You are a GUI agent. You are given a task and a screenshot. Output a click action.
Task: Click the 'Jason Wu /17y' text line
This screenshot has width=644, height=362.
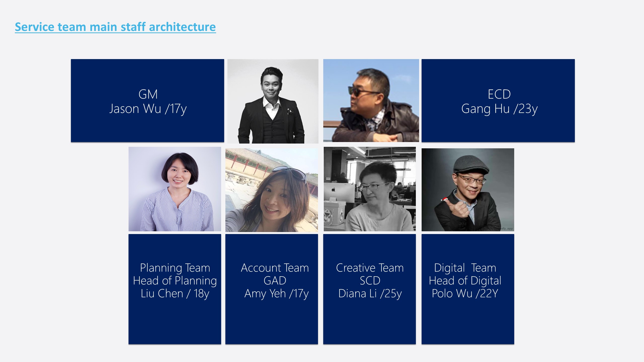[148, 109]
